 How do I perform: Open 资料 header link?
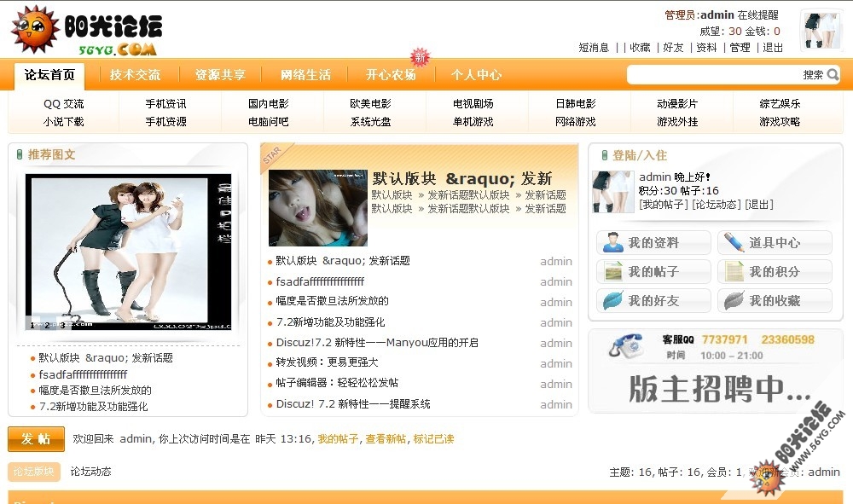706,48
